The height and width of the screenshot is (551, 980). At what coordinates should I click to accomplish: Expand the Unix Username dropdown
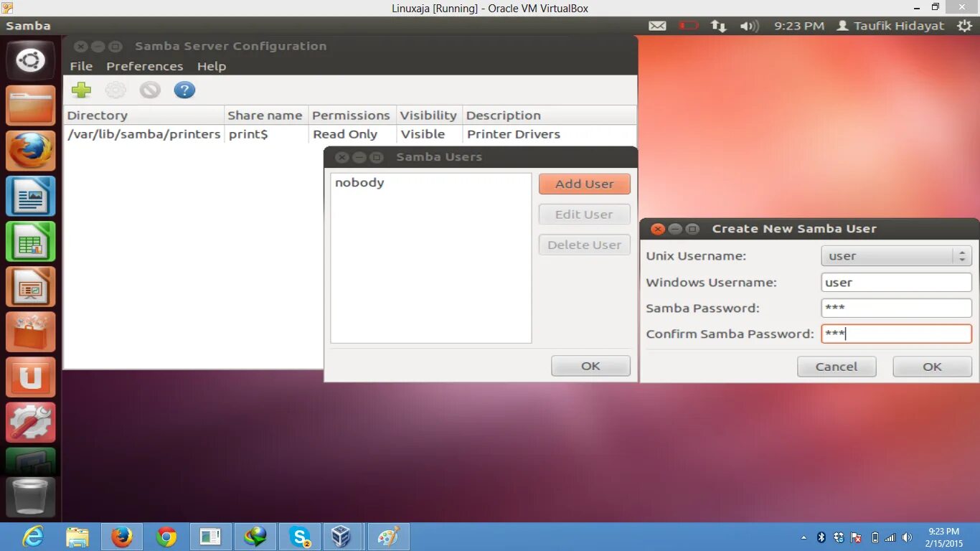click(x=896, y=255)
